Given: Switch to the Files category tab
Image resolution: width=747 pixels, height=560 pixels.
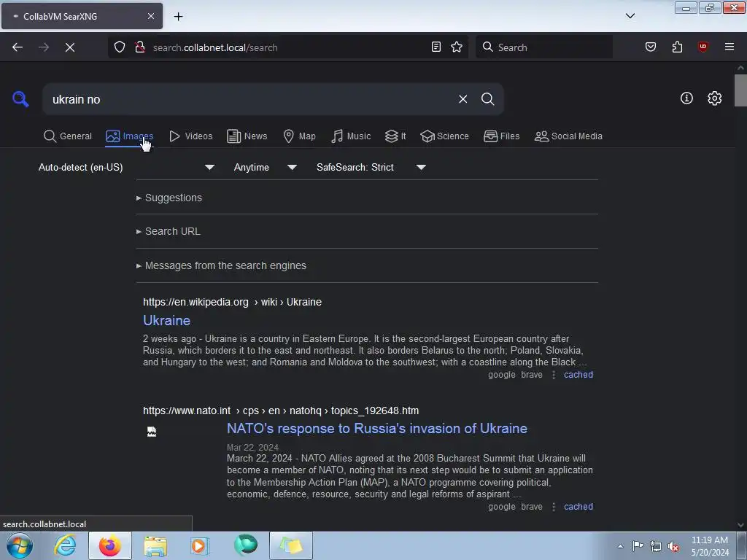Looking at the screenshot, I should tap(501, 136).
